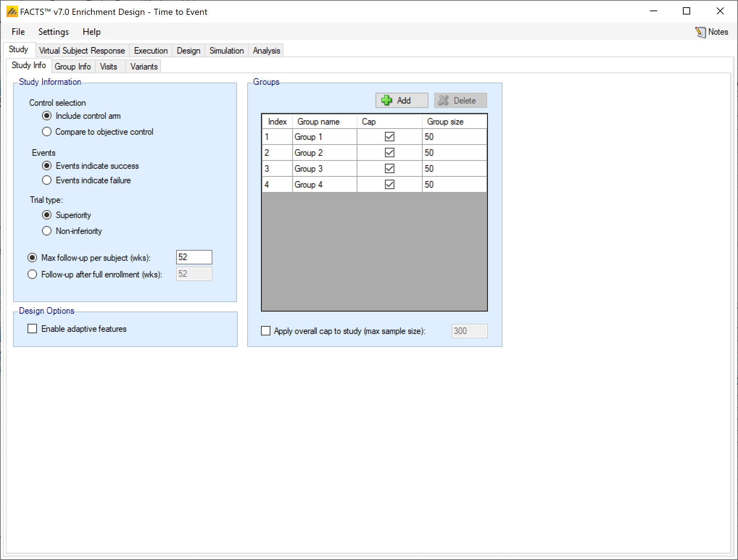Enable adaptive features checkbox
The height and width of the screenshot is (560, 738).
click(32, 329)
